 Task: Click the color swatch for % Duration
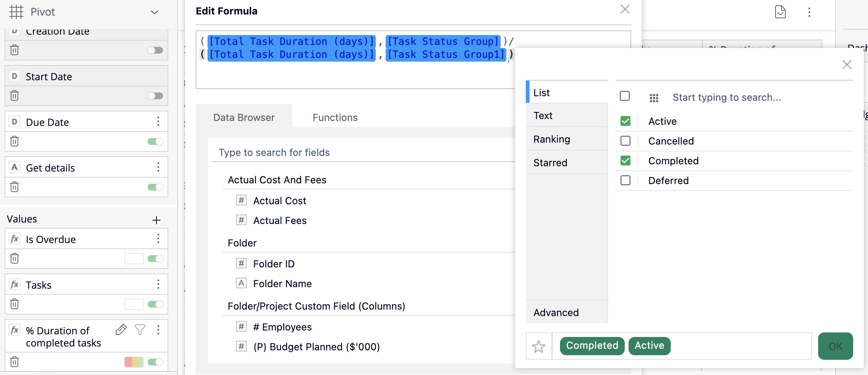click(x=134, y=362)
